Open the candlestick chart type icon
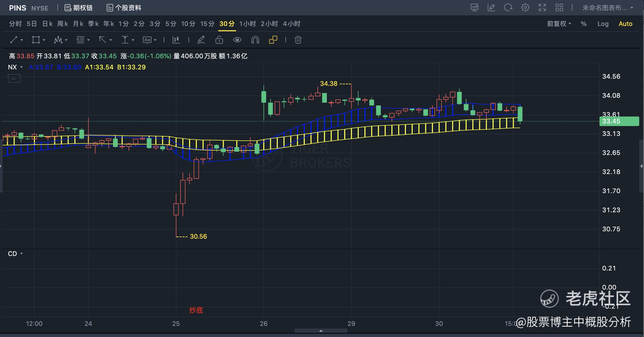This screenshot has width=644, height=337. coord(176,40)
